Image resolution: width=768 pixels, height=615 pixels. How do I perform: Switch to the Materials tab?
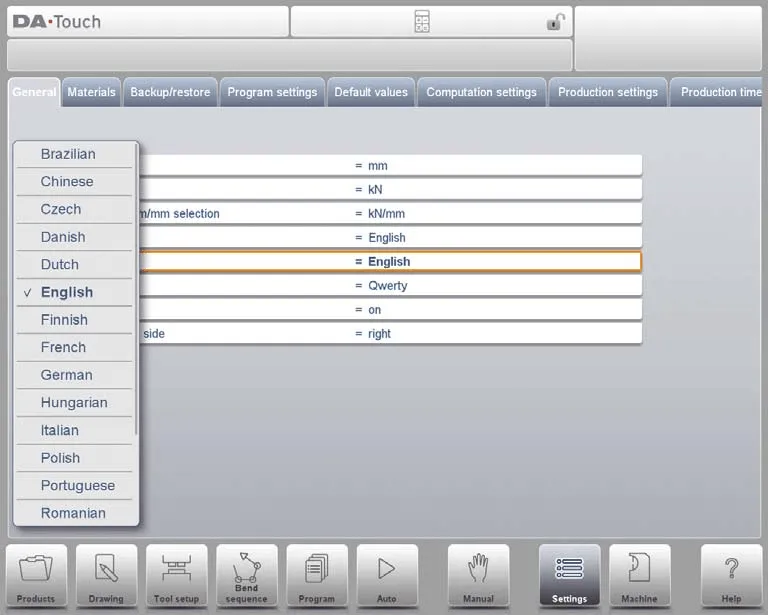[x=91, y=92]
